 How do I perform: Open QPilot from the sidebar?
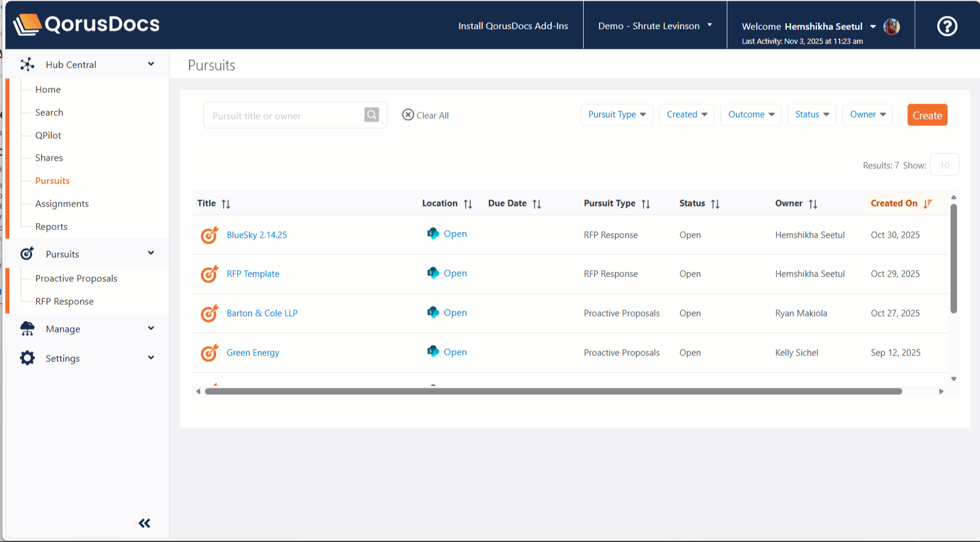point(48,135)
